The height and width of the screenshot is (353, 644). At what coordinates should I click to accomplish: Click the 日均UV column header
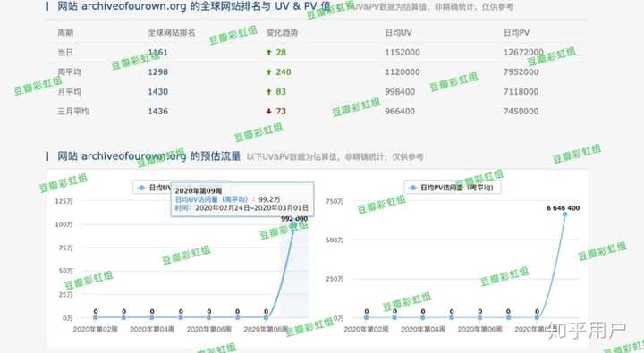pos(398,33)
